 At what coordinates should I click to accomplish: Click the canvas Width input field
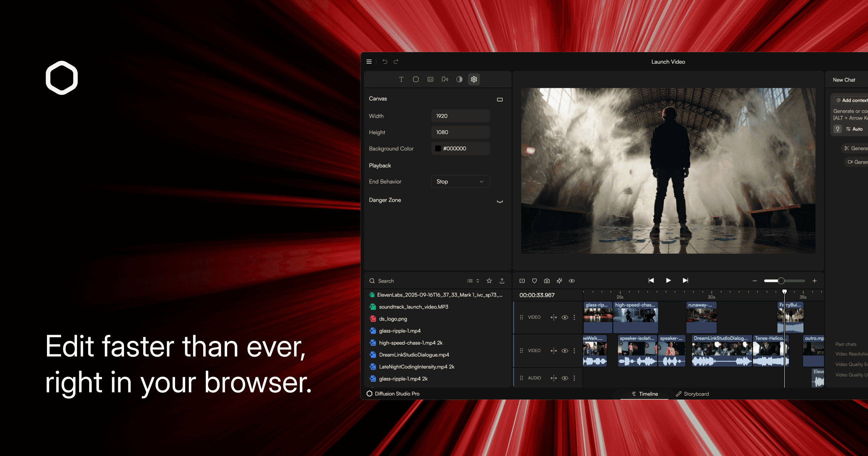(x=460, y=116)
